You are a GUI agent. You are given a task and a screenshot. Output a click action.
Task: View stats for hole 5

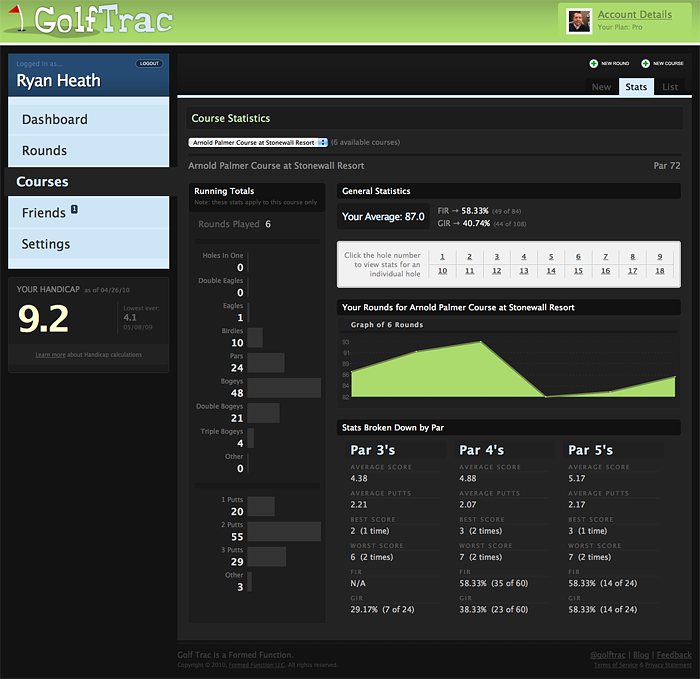point(551,257)
